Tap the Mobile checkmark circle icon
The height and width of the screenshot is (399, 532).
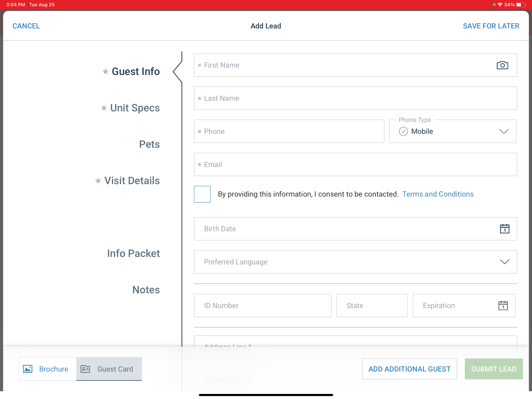tap(403, 131)
